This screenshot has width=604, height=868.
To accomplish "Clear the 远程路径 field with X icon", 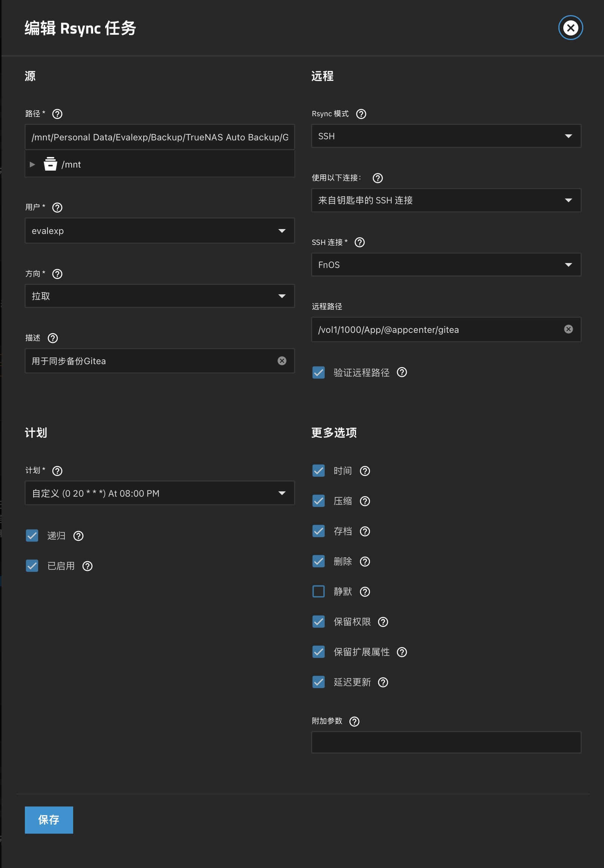I will tap(568, 329).
